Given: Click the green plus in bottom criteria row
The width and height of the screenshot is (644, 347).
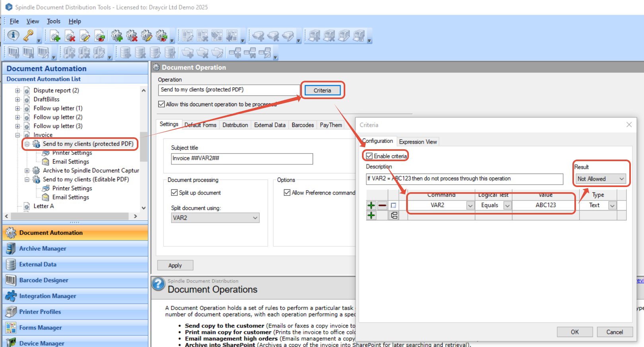Looking at the screenshot, I should (371, 215).
